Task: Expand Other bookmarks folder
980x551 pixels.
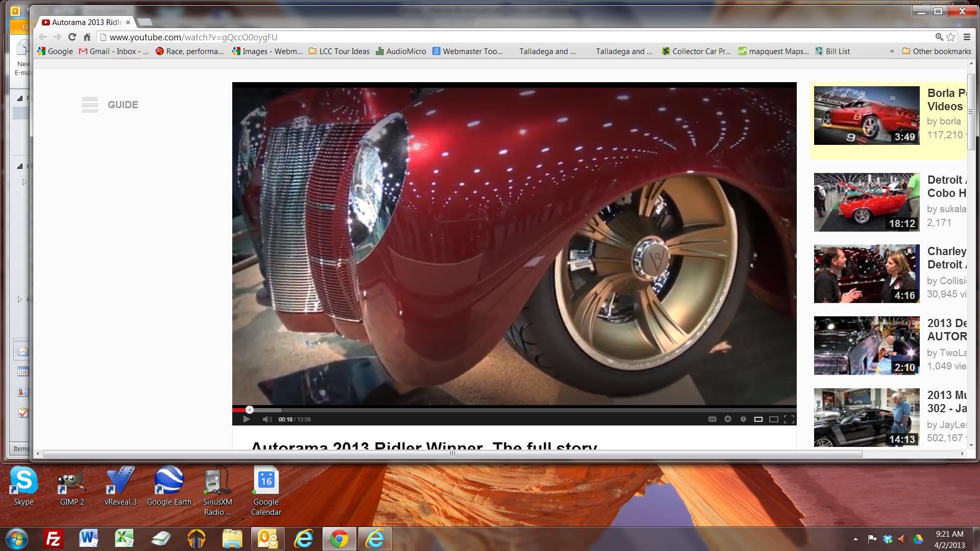Action: tap(937, 51)
